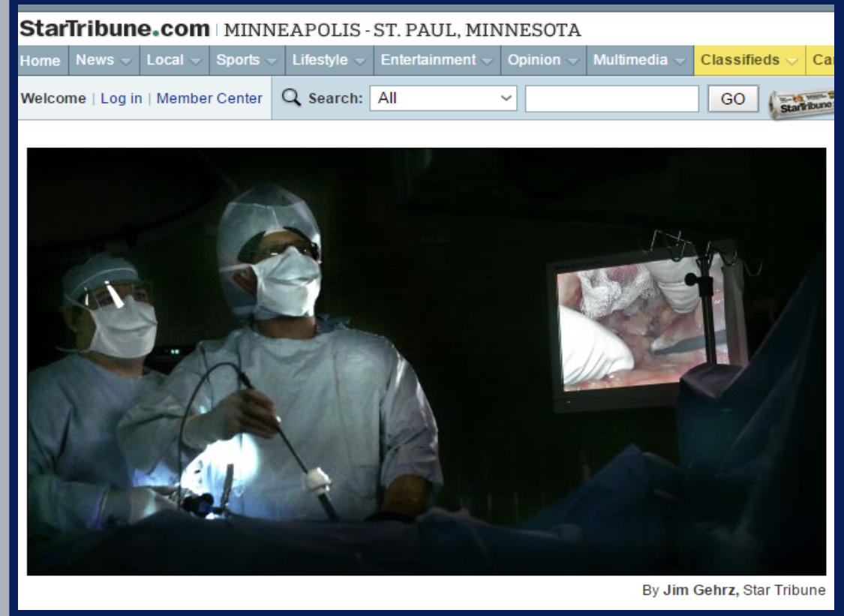Click the 'Minneapolis - St. Paul, Minnesota' header text
Viewport: 844px width, 616px height.
pyautogui.click(x=402, y=30)
